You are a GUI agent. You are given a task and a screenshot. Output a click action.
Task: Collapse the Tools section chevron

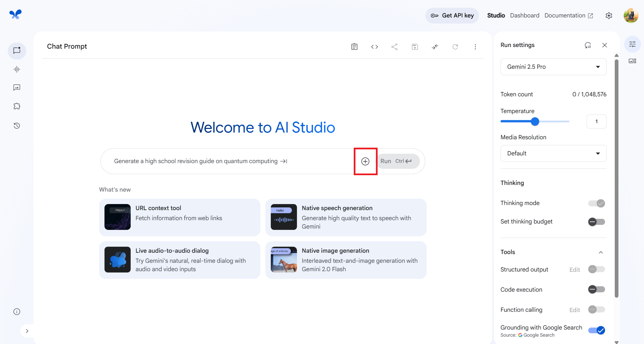coord(601,252)
